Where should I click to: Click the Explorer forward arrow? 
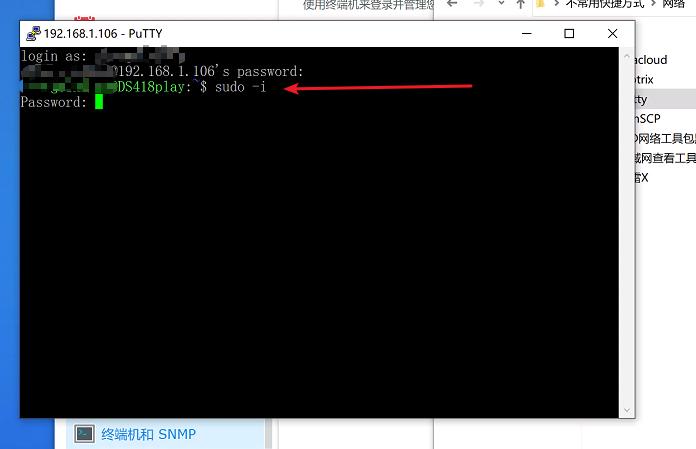click(478, 4)
